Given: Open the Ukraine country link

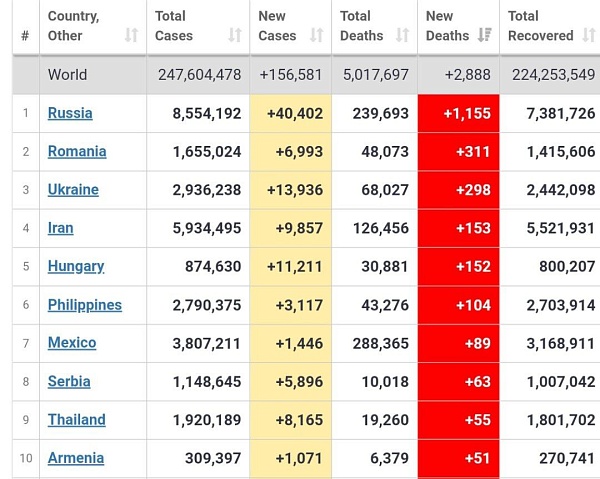Looking at the screenshot, I should (x=73, y=190).
